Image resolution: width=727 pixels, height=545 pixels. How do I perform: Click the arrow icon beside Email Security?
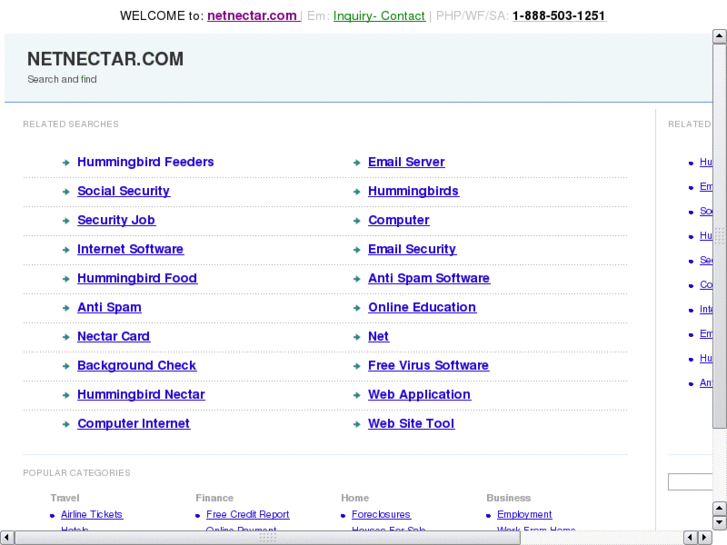(x=357, y=250)
